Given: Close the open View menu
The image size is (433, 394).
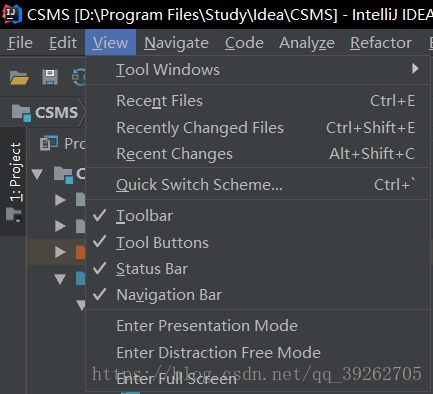Looking at the screenshot, I should coord(110,42).
